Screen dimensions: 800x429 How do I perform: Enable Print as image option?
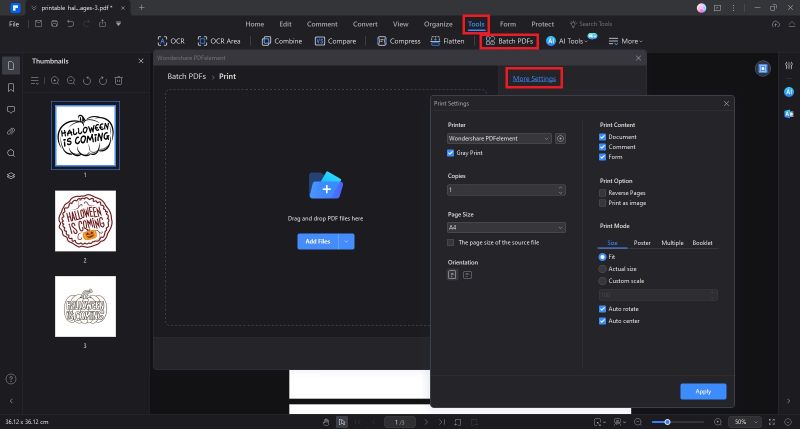(603, 203)
